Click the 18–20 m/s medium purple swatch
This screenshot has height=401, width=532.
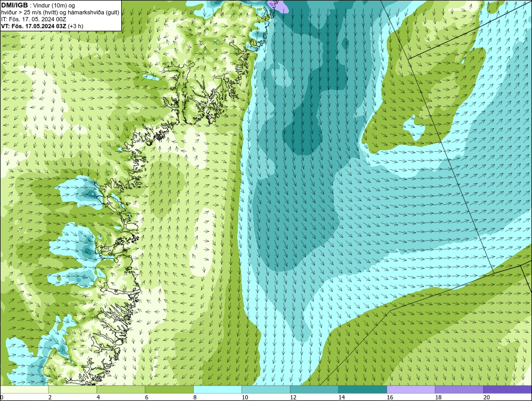(x=460, y=389)
